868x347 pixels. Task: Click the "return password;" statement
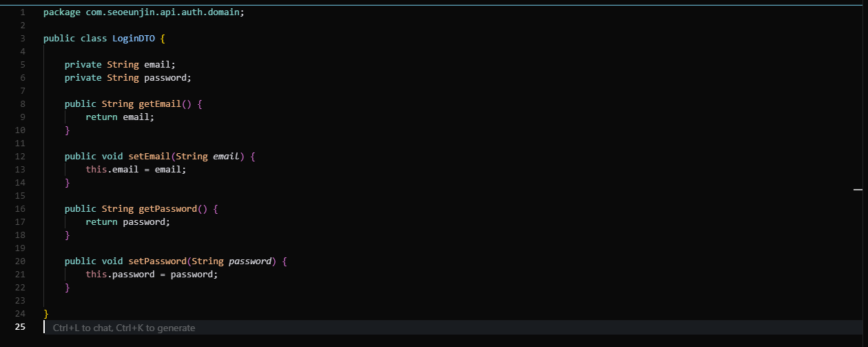click(128, 222)
